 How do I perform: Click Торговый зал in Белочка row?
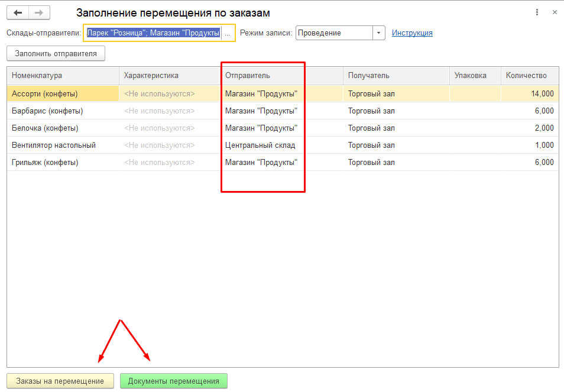[x=396, y=128]
